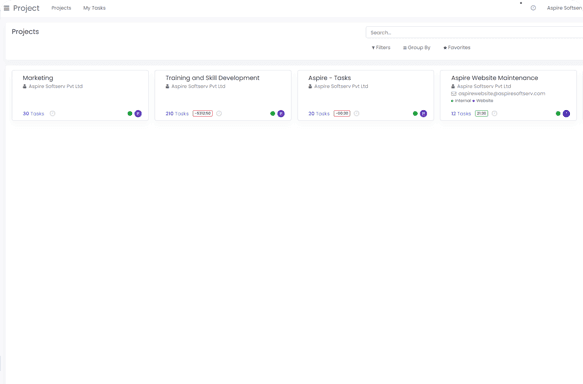Open the Marketing project card title
The image size is (583, 384).
pos(38,78)
